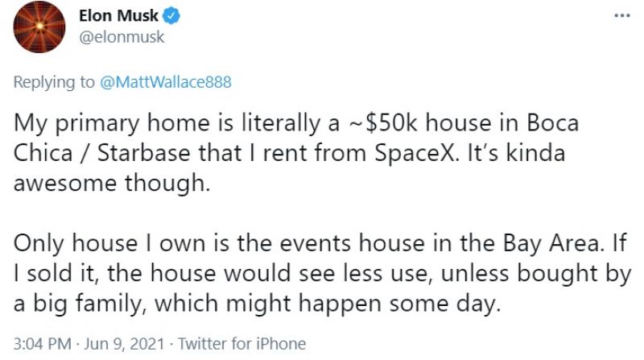Click the blue verified checkmark badge
Screen dimensions: 644x360
click(171, 16)
